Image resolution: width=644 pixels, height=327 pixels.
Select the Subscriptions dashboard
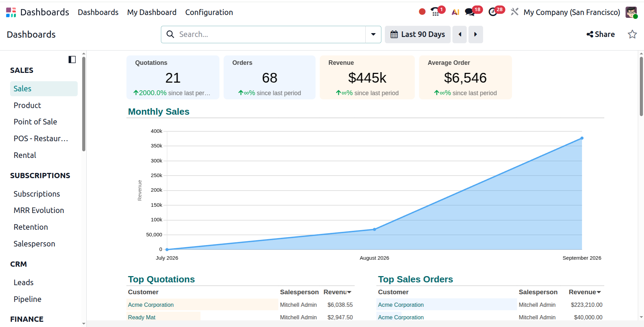(x=44, y=194)
